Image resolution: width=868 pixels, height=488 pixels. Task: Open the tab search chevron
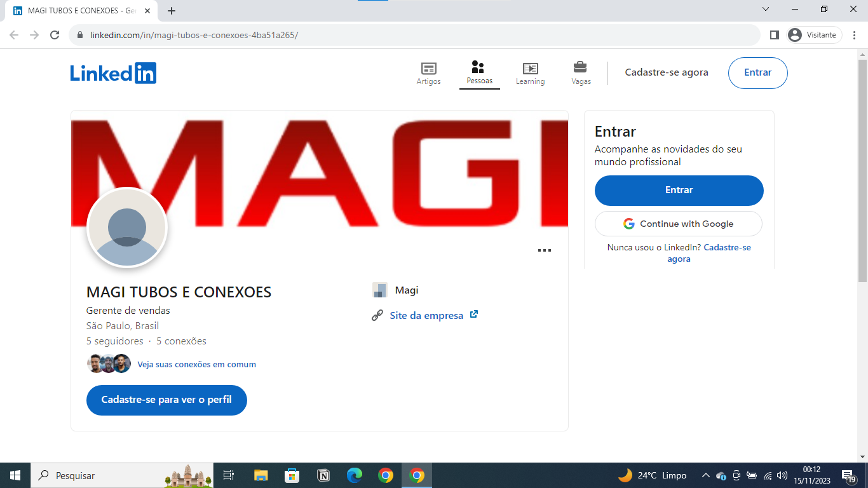(765, 10)
